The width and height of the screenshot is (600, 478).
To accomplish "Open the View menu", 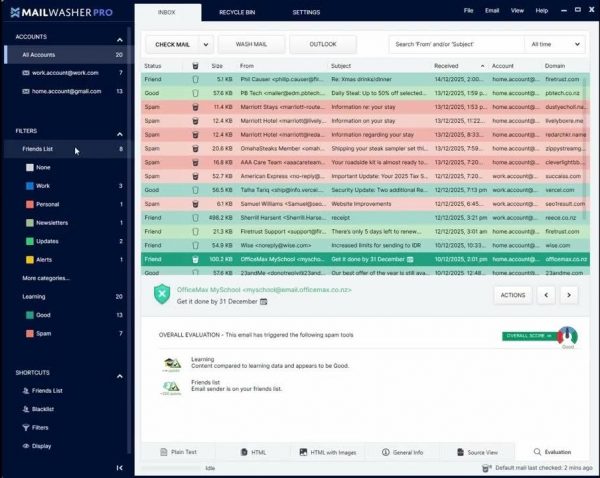I will pos(517,11).
